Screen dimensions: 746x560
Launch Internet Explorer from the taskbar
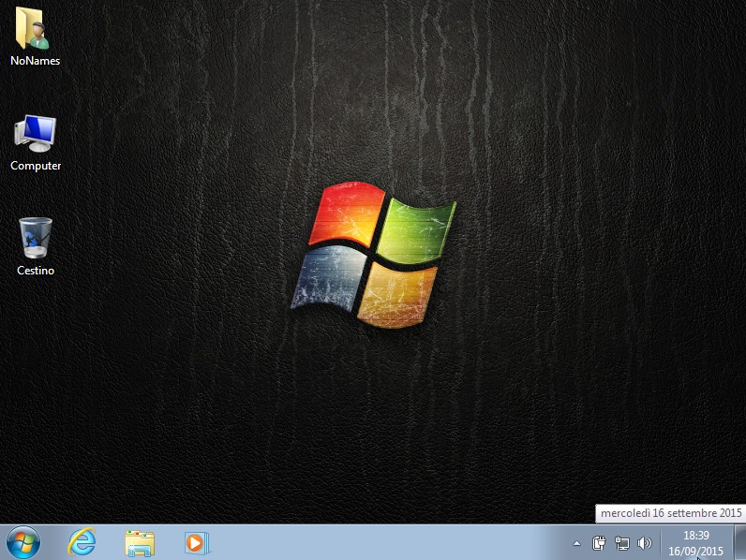82,542
